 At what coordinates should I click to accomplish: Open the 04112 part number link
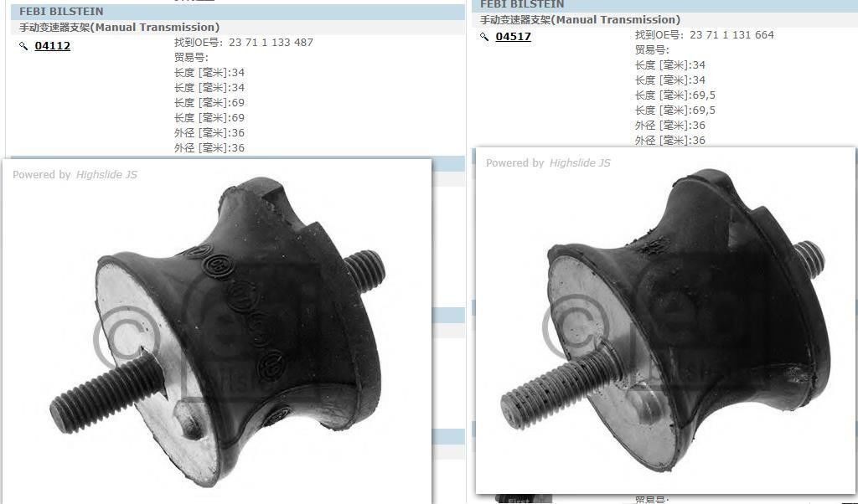coord(52,46)
